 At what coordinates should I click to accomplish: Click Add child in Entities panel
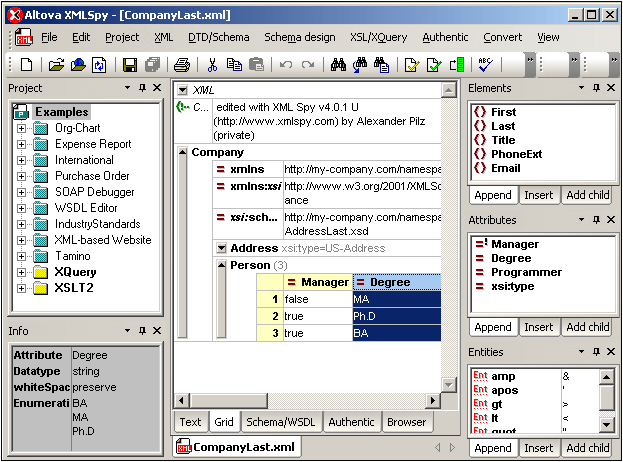point(588,448)
